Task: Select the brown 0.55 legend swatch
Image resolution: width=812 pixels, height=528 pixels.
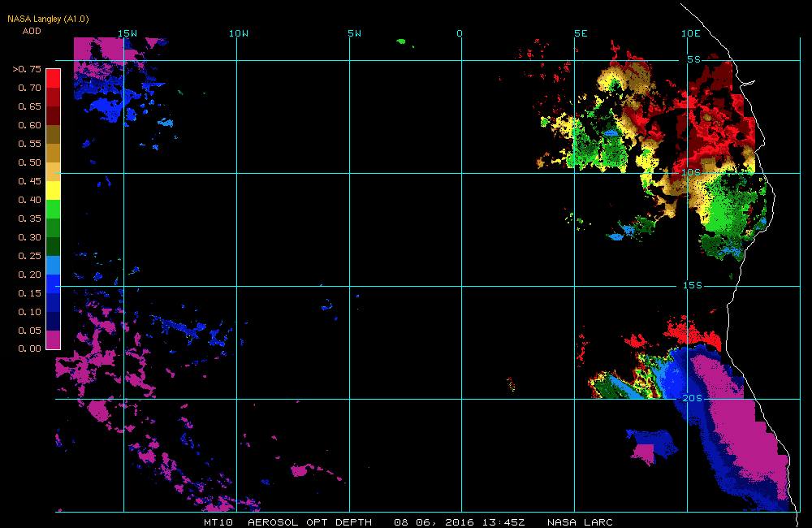Action: coord(54,134)
